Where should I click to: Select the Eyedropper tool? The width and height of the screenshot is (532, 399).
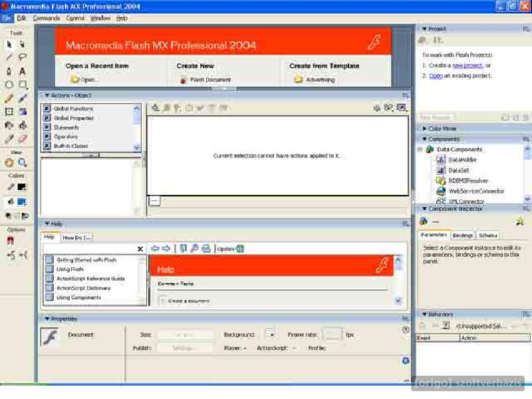[9, 139]
